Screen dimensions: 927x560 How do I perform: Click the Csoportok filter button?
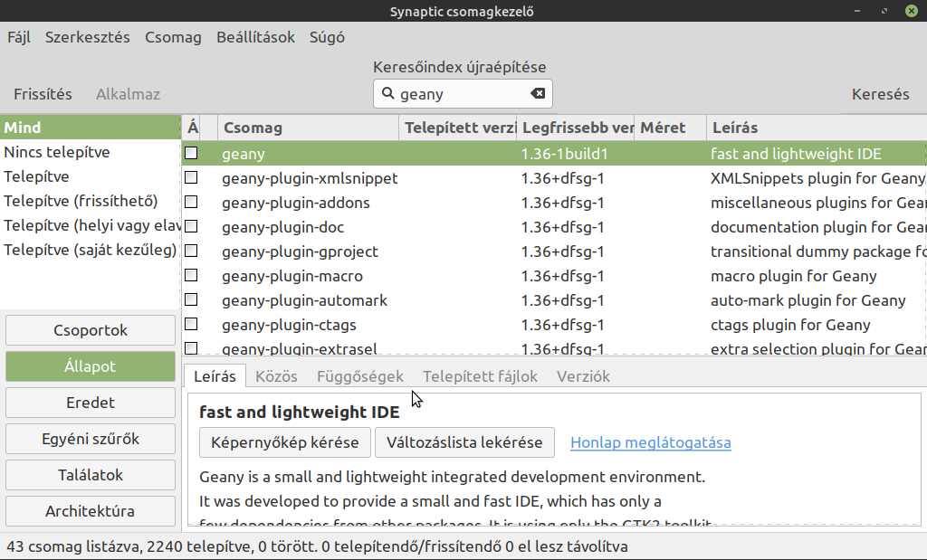coord(91,330)
